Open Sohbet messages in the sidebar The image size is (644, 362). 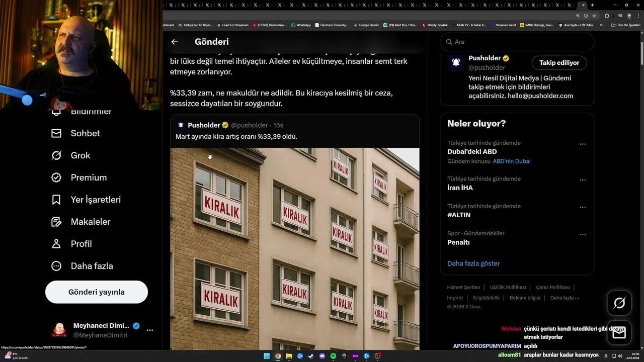coord(76,133)
